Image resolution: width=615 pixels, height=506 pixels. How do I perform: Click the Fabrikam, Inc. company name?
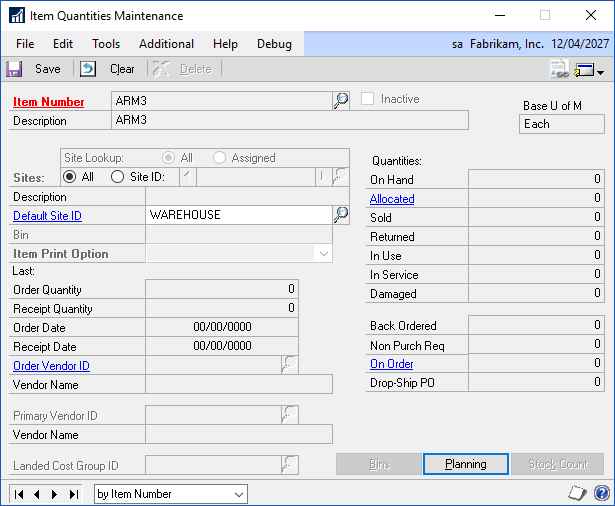pos(507,44)
